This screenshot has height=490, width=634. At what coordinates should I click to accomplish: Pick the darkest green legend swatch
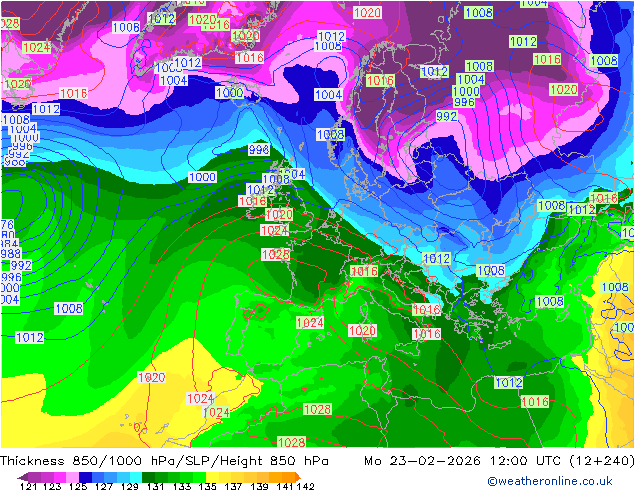tap(148, 477)
